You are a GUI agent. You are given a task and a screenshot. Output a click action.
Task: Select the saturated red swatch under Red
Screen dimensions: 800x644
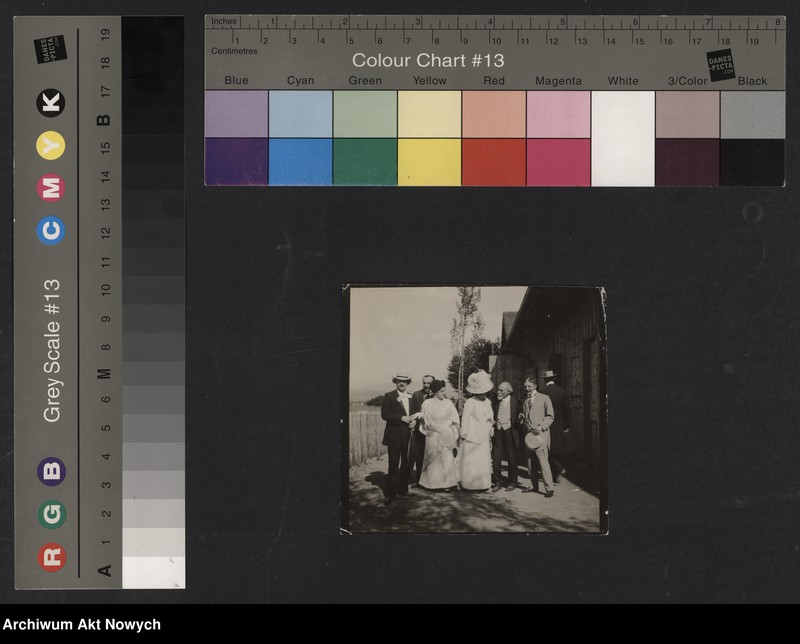(x=494, y=162)
